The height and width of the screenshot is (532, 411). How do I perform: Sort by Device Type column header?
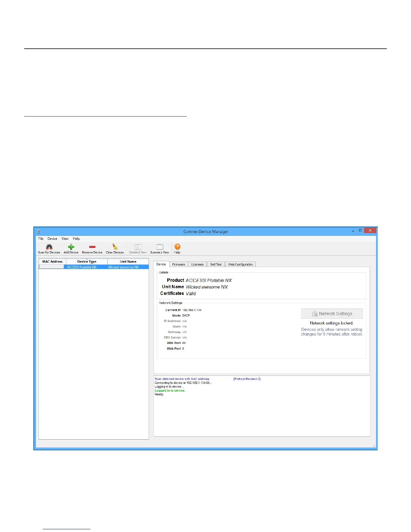pos(87,262)
